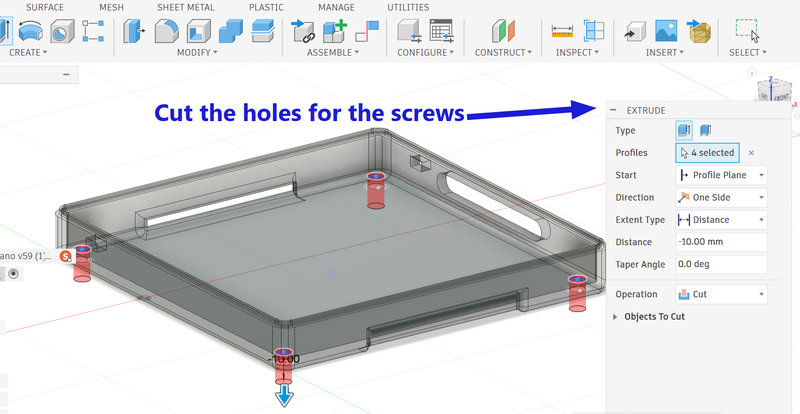The width and height of the screenshot is (800, 414).
Task: Open the Start 'Profile Plane' dropdown
Action: 721,175
